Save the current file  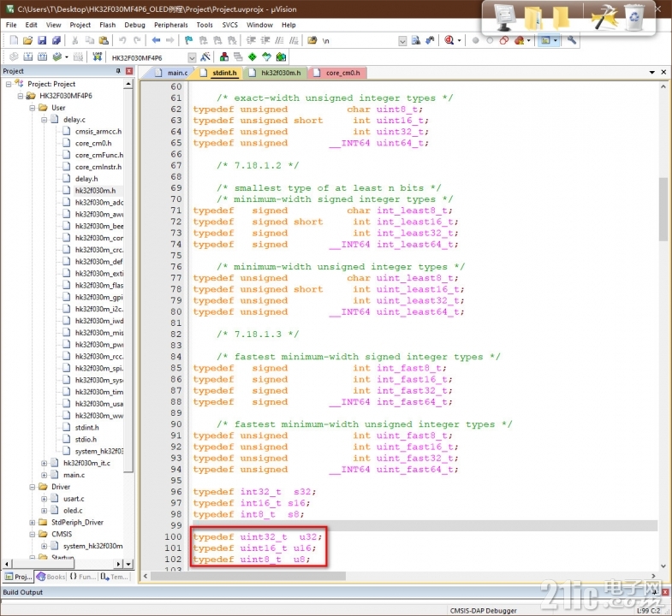[x=42, y=40]
